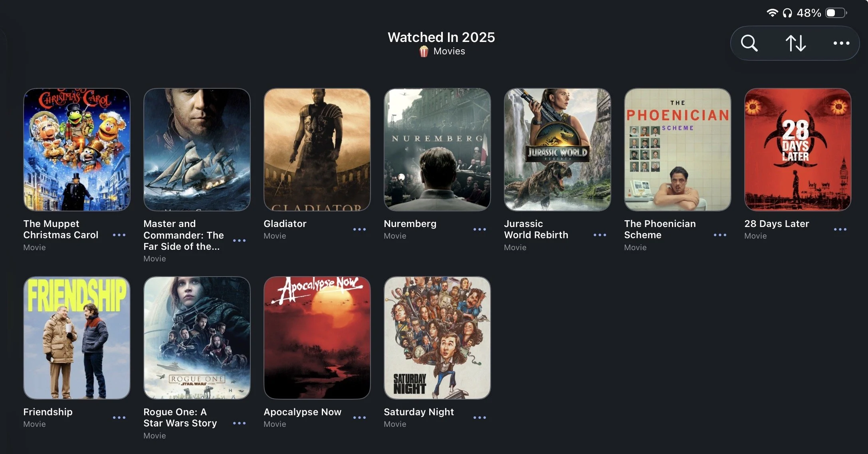Image resolution: width=868 pixels, height=454 pixels.
Task: Open options dots for 28 Days Later
Action: 840,229
